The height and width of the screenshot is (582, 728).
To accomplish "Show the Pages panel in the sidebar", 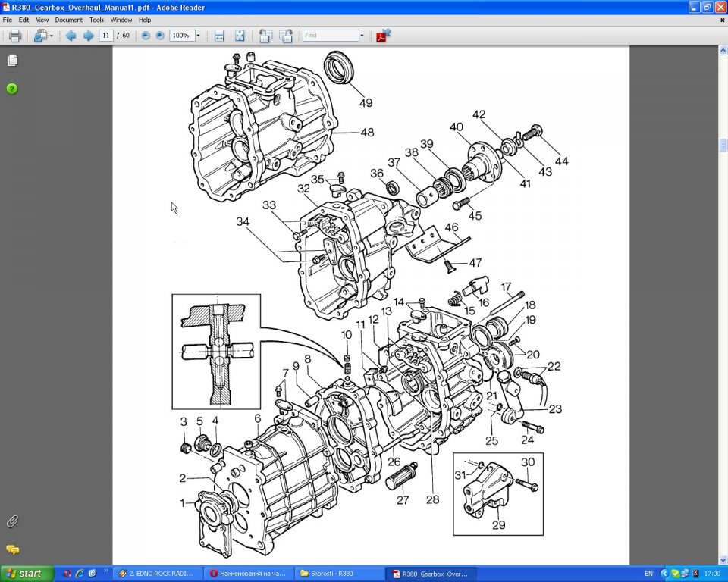I will click(x=13, y=61).
